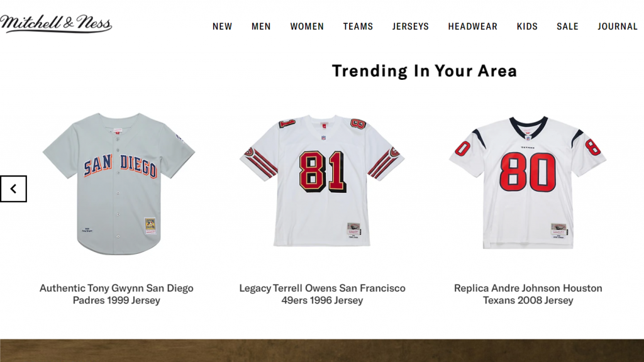
Task: Open the JOURNAL menu
Action: click(618, 26)
